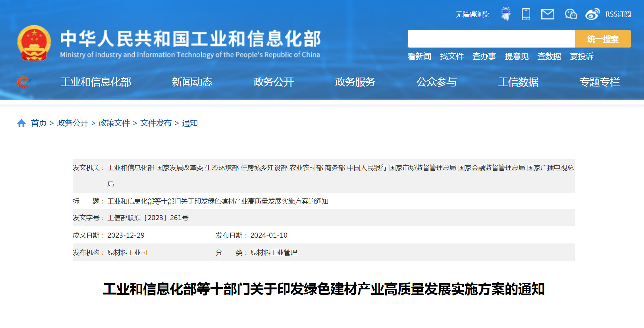Click 政务公开 in the breadcrumb
644x328 pixels.
click(72, 123)
